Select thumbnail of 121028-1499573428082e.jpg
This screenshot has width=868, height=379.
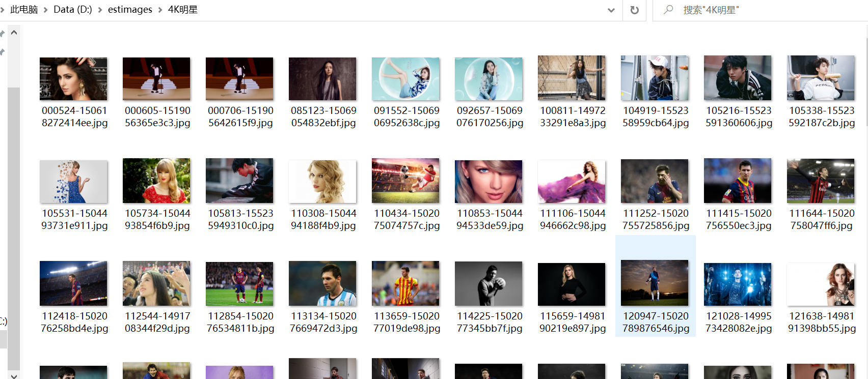tap(738, 284)
